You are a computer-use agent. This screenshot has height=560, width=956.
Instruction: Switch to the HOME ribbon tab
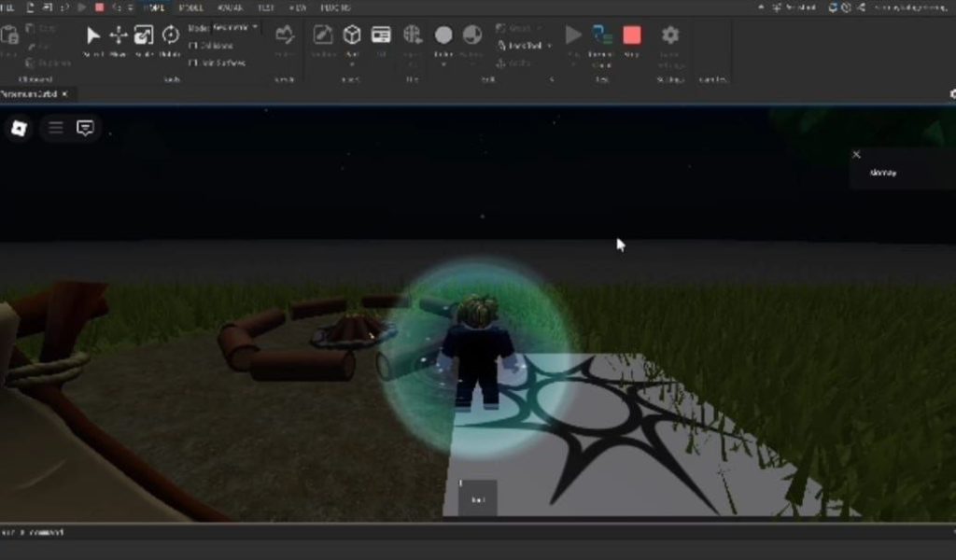[154, 7]
